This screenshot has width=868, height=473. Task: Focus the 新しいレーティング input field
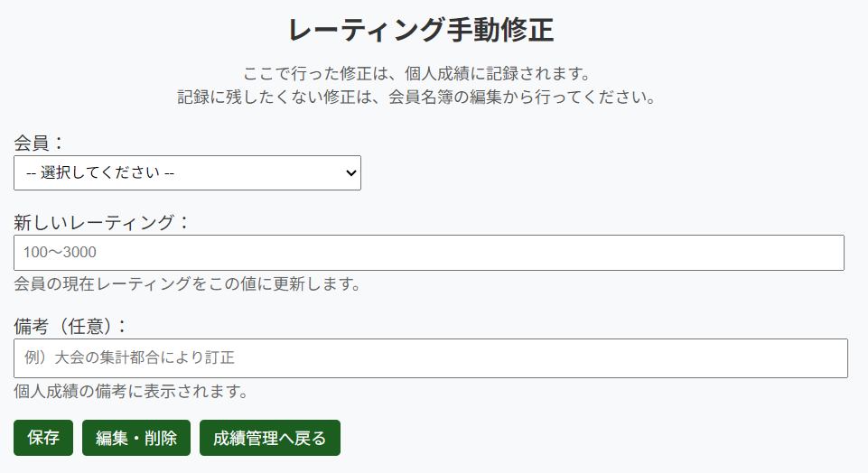429,253
